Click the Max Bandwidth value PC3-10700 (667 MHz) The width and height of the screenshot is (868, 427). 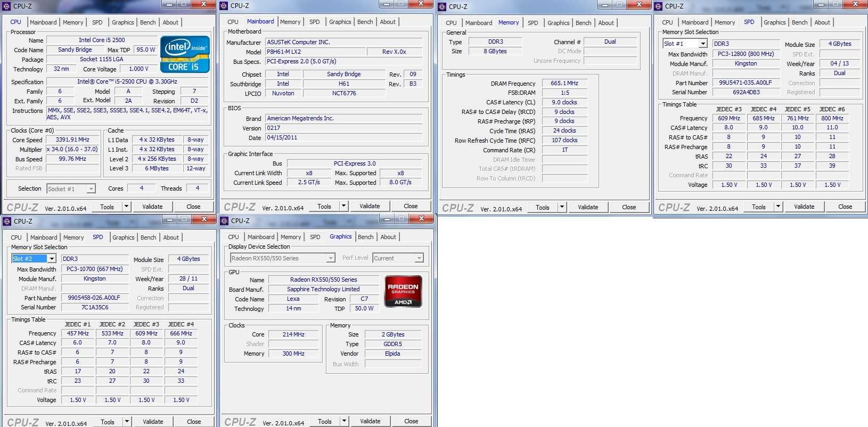(x=95, y=269)
